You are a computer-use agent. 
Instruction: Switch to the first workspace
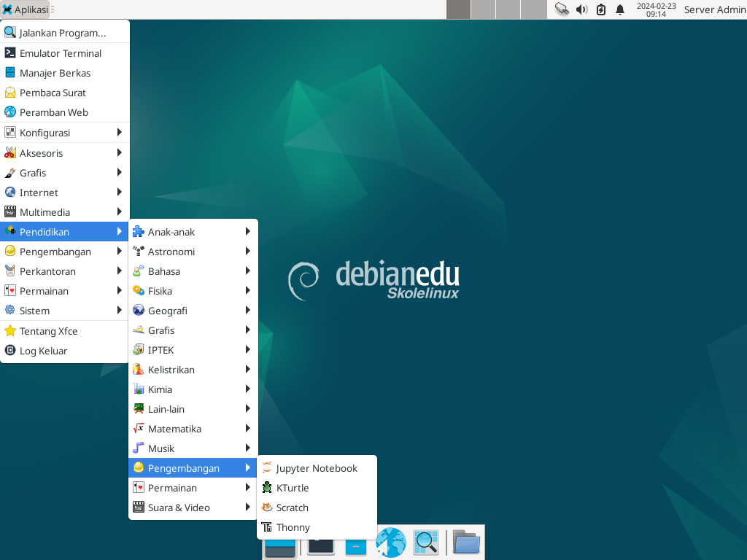click(x=458, y=9)
